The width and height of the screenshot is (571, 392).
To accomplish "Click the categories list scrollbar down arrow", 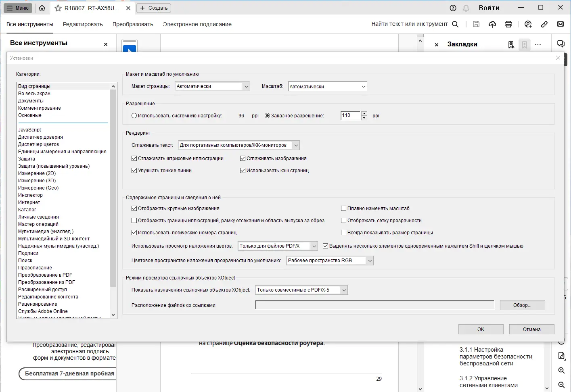I will coord(113,315).
